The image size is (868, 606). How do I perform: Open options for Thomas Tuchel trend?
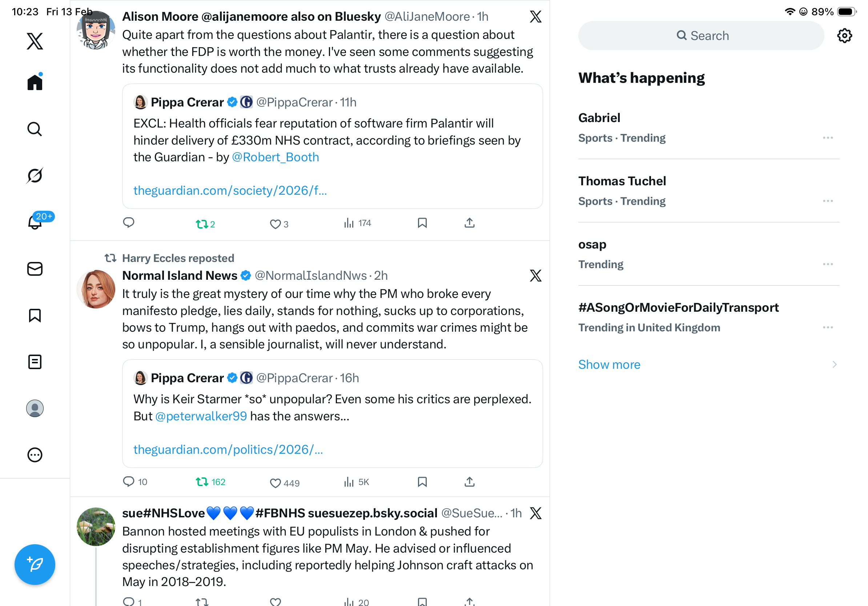[x=828, y=201]
